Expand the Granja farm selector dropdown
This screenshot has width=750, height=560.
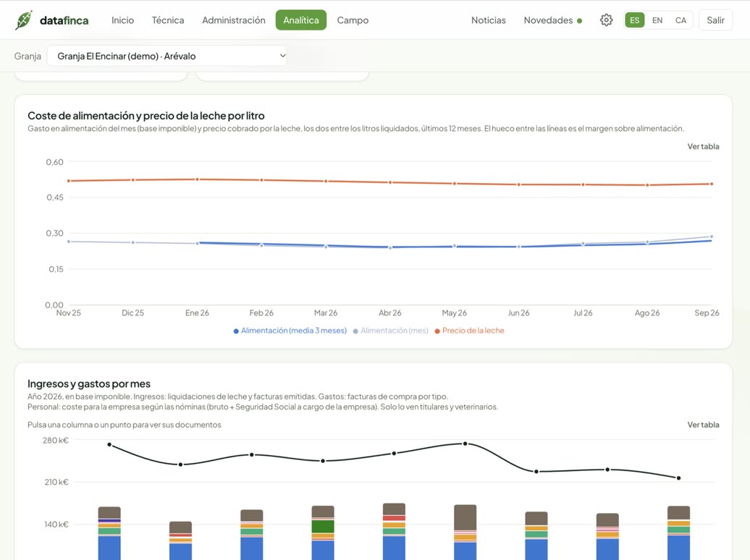[167, 56]
